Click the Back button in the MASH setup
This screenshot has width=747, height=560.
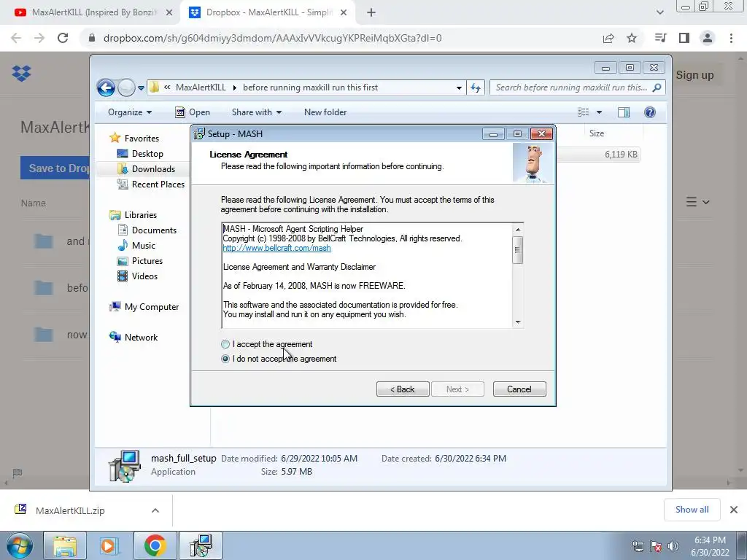tap(403, 389)
